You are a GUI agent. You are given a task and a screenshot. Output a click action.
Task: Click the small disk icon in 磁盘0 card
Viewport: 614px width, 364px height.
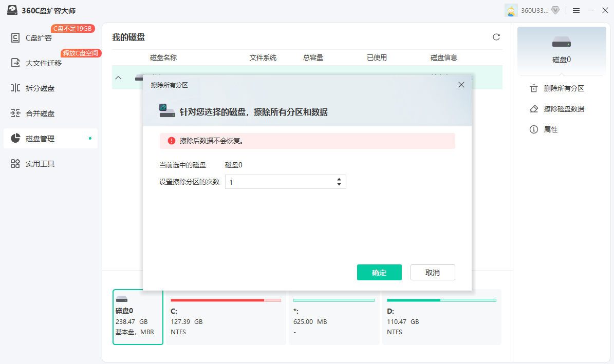pyautogui.click(x=122, y=299)
